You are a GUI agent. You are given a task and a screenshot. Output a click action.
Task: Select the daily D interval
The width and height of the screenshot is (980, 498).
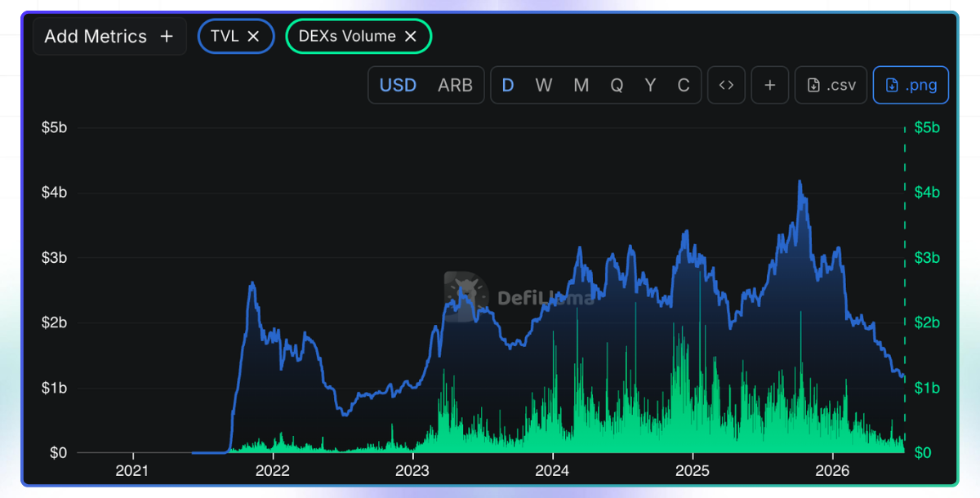click(x=508, y=85)
